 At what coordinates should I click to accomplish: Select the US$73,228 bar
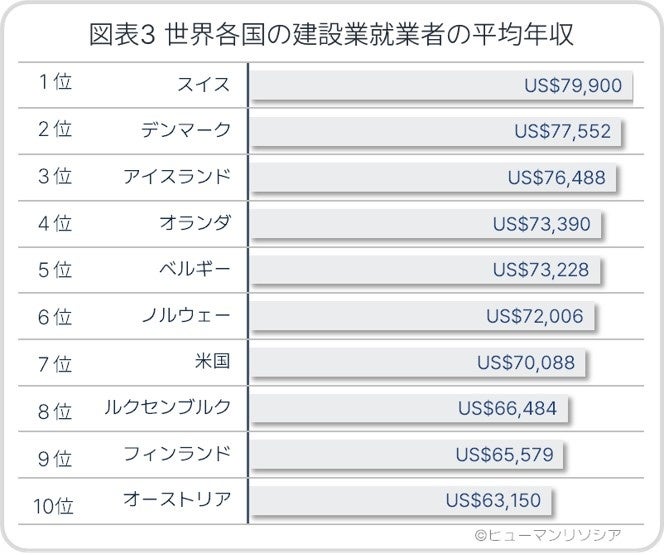pyautogui.click(x=423, y=270)
